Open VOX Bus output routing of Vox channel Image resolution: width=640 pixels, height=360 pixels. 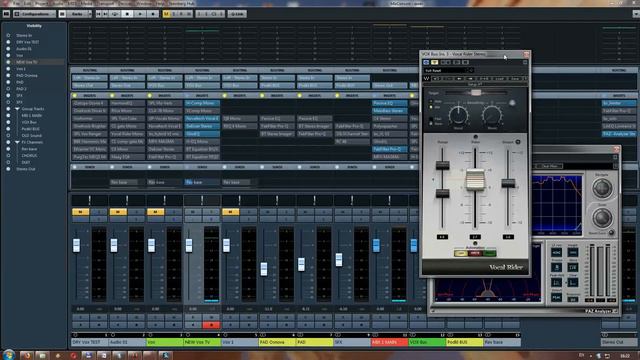(164, 86)
